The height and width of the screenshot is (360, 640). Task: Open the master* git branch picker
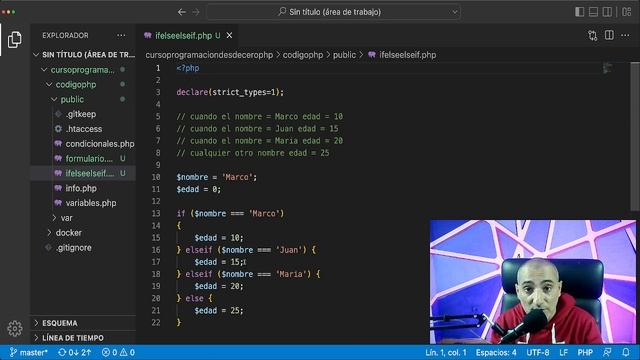click(x=28, y=352)
